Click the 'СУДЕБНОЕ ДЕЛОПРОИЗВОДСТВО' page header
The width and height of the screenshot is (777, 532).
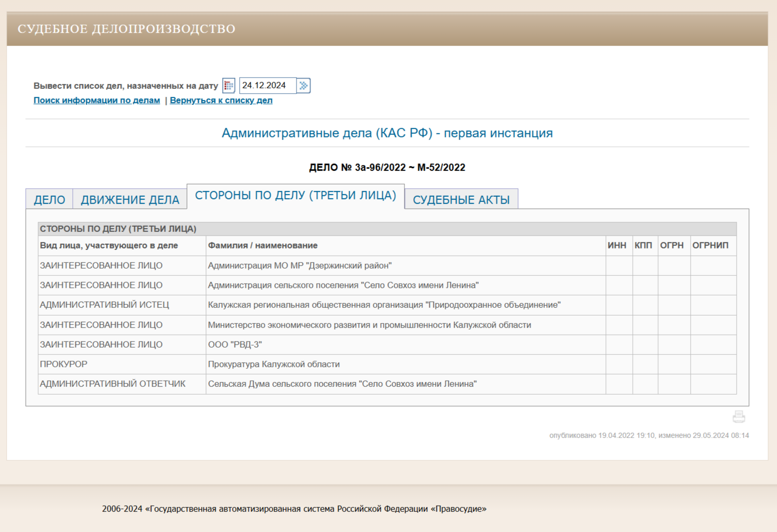coord(127,29)
